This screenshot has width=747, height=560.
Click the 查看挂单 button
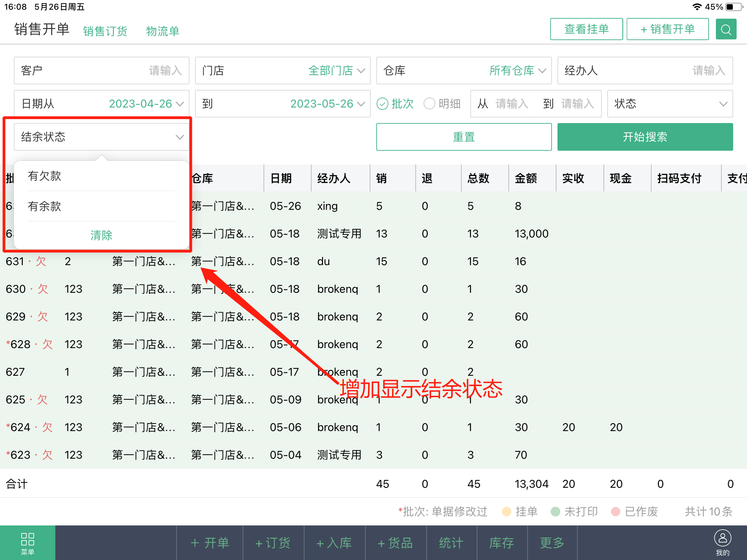[587, 29]
